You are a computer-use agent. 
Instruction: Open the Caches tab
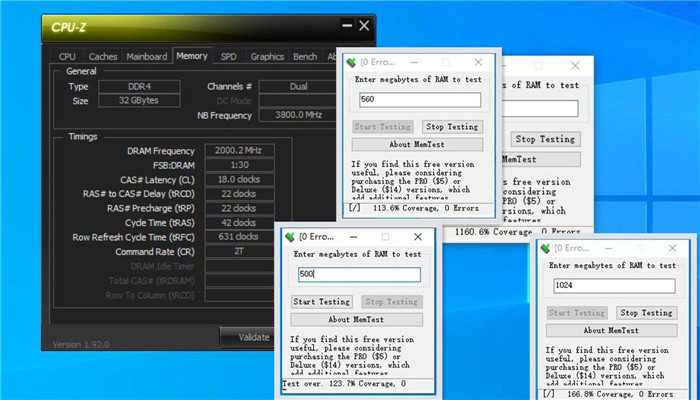pyautogui.click(x=102, y=57)
